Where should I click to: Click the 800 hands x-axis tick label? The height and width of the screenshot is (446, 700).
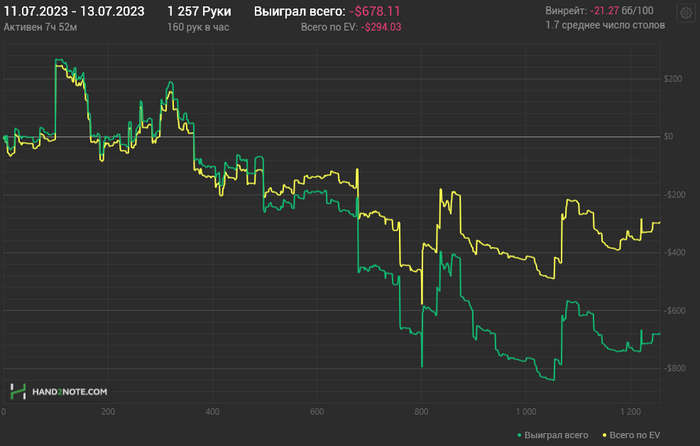coord(421,412)
